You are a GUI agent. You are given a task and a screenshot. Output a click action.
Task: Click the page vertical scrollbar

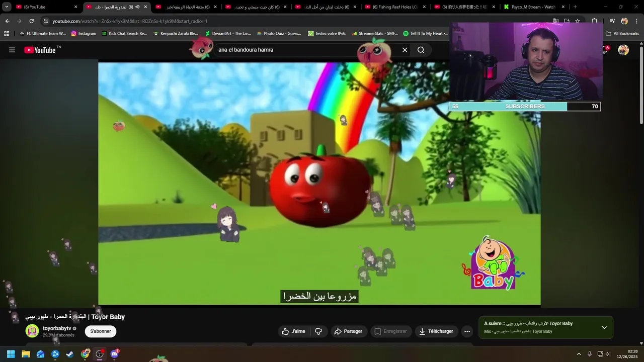pyautogui.click(x=641, y=85)
